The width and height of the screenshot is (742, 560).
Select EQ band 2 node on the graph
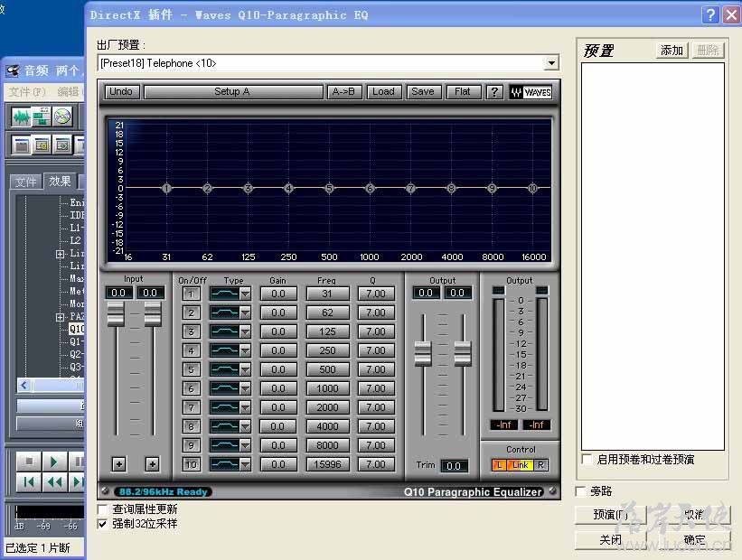207,188
